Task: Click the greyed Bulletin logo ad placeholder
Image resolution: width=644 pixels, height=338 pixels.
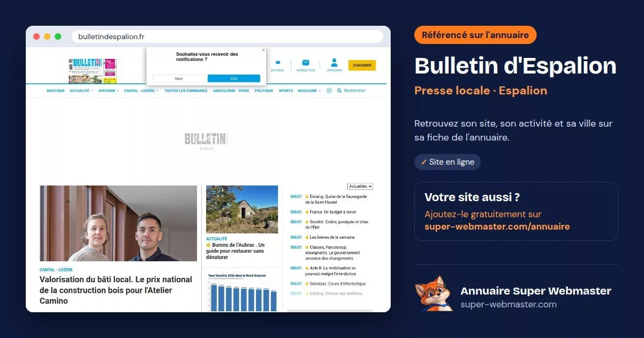Action: [x=207, y=139]
